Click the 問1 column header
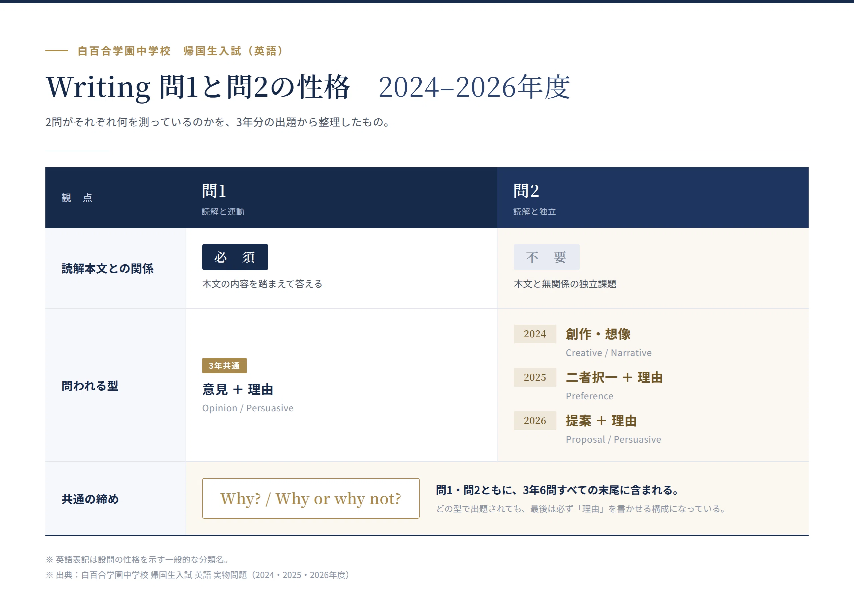 pyautogui.click(x=214, y=190)
